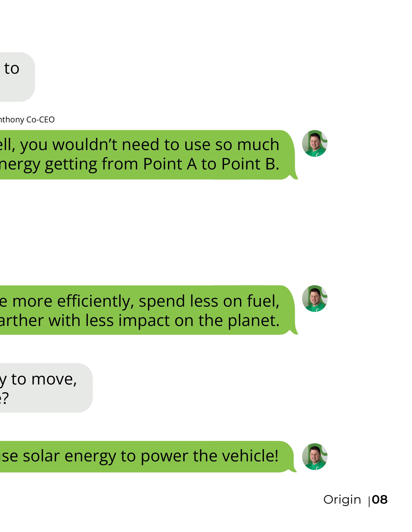Click the word "solar" in the last bubble
Screen dimensions: 412x532
pyautogui.click(x=41, y=456)
